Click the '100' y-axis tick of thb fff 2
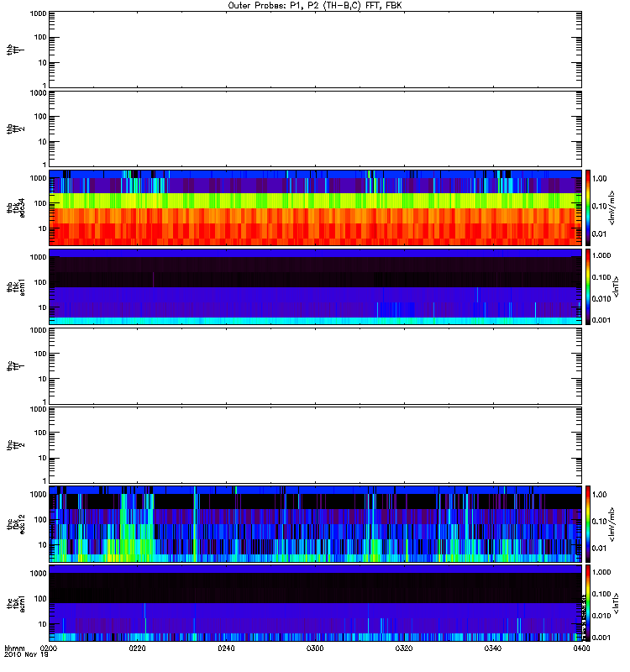The height and width of the screenshot is (672, 630). [x=40, y=117]
